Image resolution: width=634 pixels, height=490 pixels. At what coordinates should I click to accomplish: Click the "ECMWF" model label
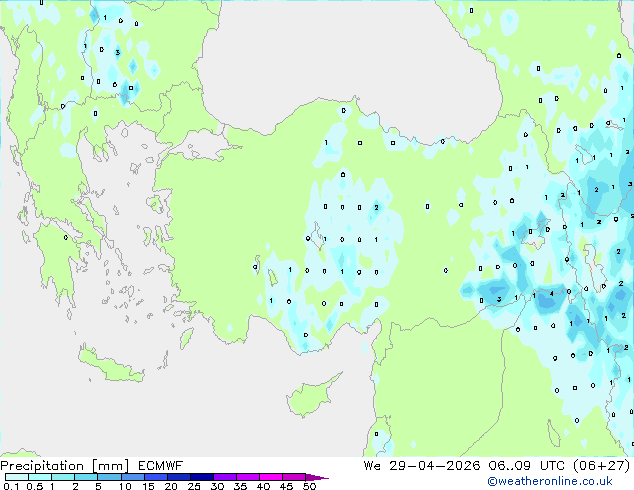coord(161,466)
